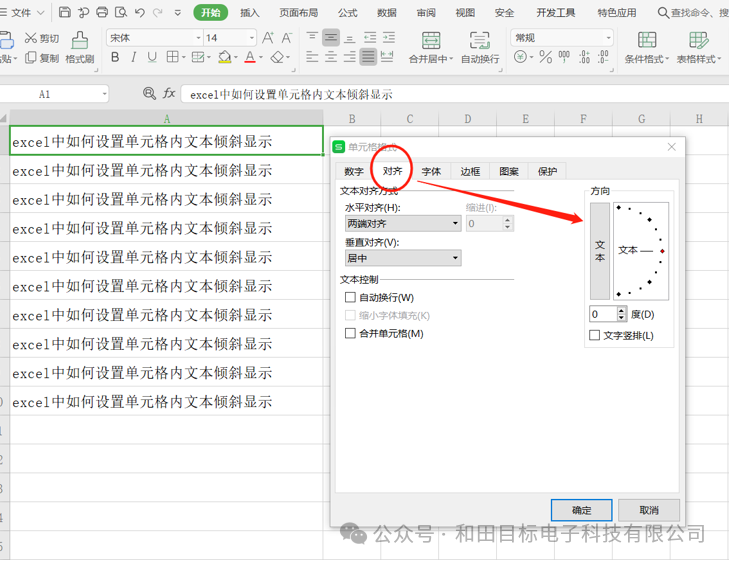Toggle Bold formatting

[x=115, y=57]
